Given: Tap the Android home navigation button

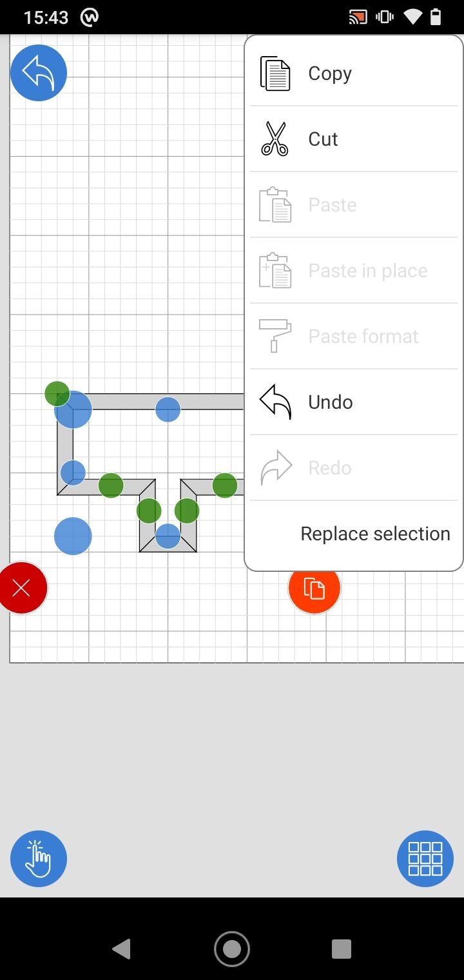Looking at the screenshot, I should click(232, 949).
